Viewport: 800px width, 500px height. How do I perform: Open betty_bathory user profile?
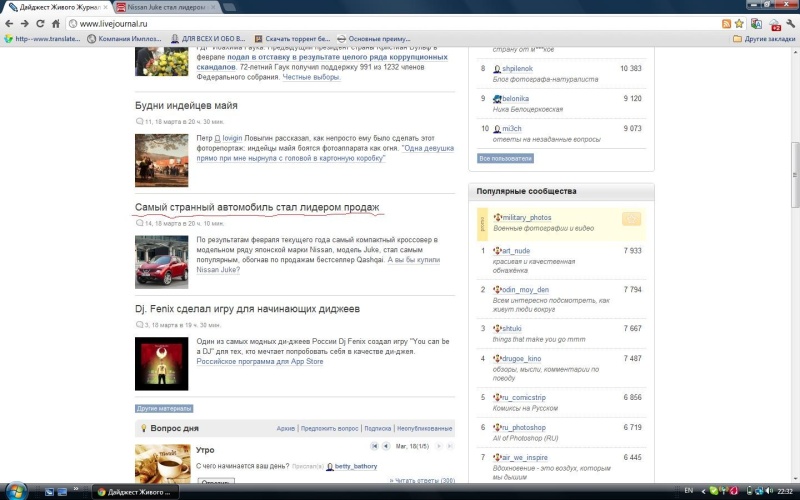[356, 466]
